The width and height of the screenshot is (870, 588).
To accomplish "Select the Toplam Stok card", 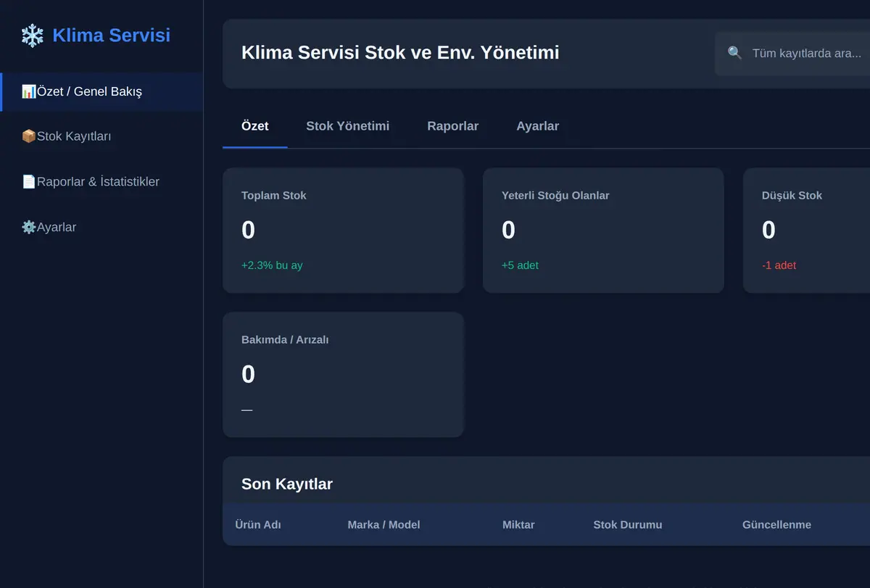I will [343, 231].
